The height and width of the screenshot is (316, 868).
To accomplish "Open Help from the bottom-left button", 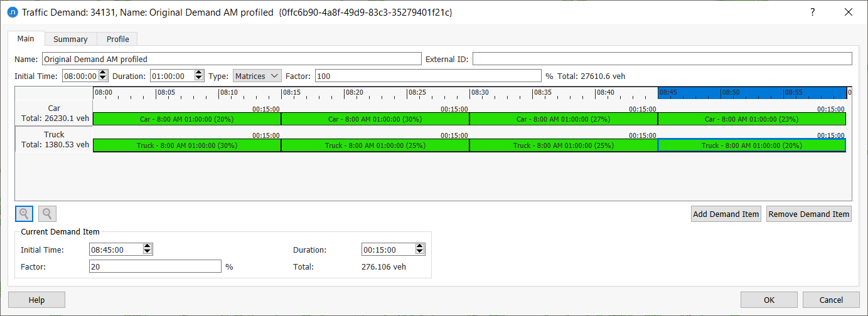I will pos(36,300).
